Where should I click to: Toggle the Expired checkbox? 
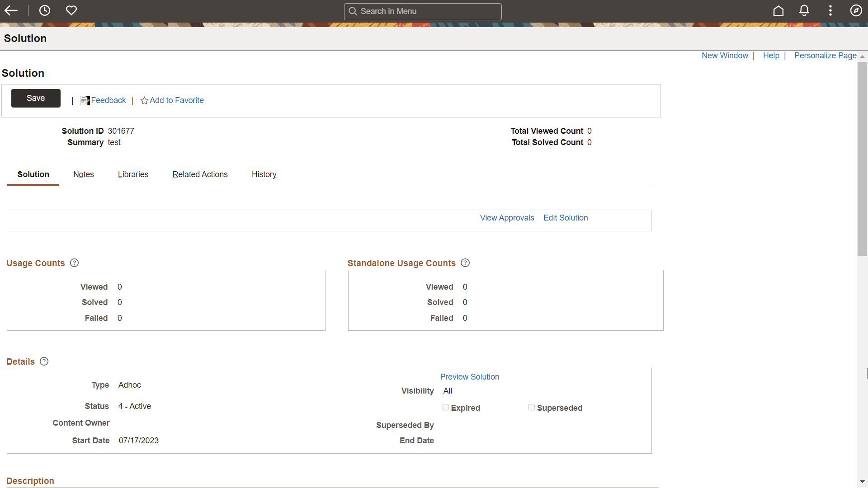click(x=446, y=408)
